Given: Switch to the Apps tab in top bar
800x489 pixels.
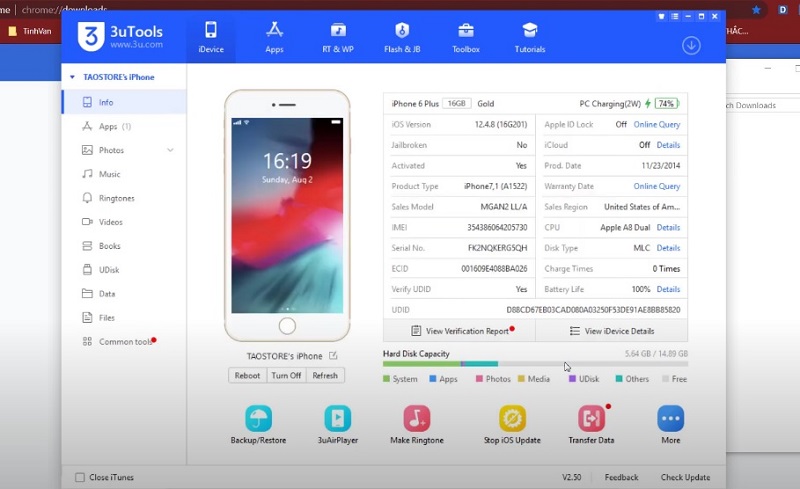Looking at the screenshot, I should (x=274, y=37).
